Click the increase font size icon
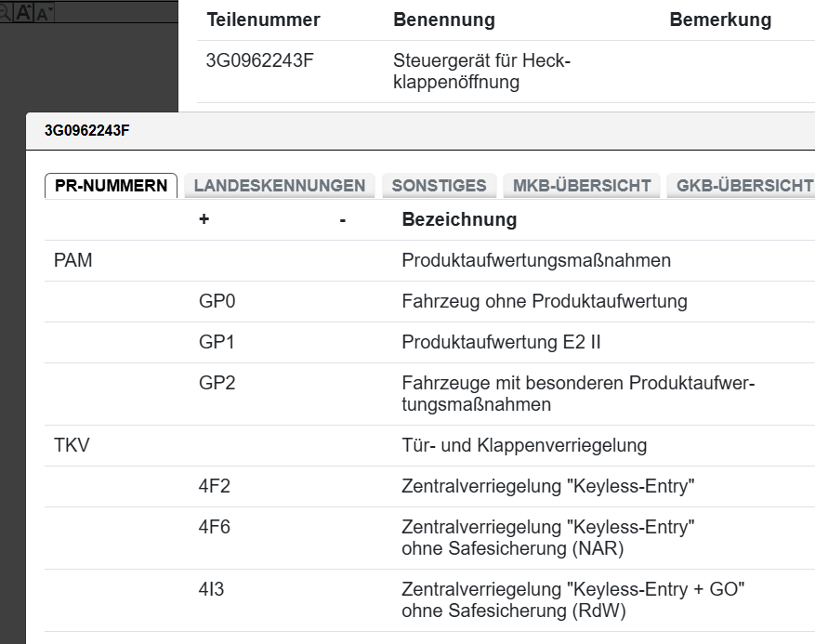815x644 pixels. [23, 12]
